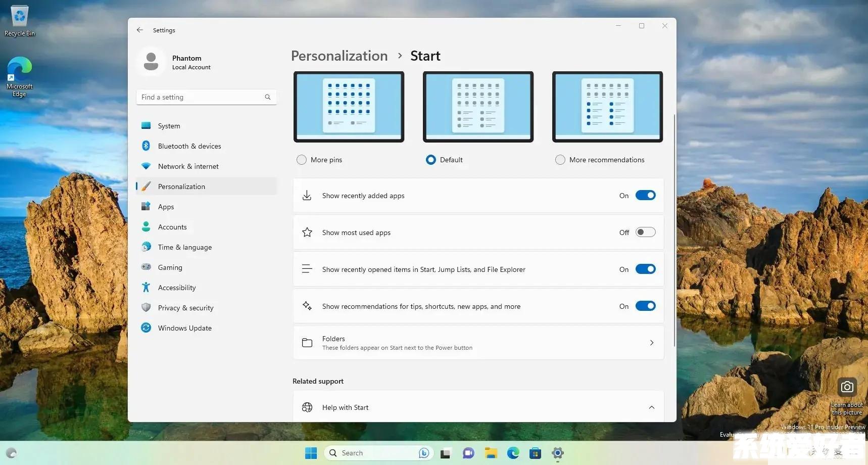Click the Windows Start button

coord(311,453)
